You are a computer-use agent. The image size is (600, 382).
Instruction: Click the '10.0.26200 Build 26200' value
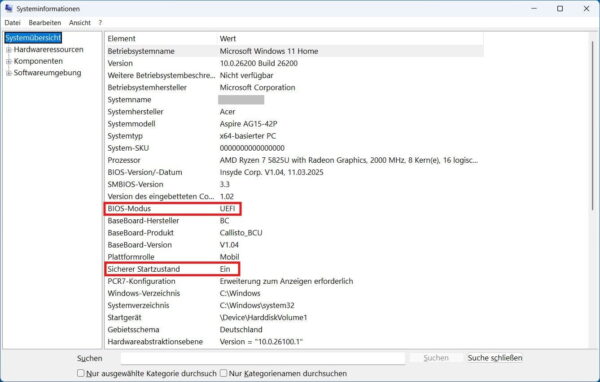coord(258,63)
